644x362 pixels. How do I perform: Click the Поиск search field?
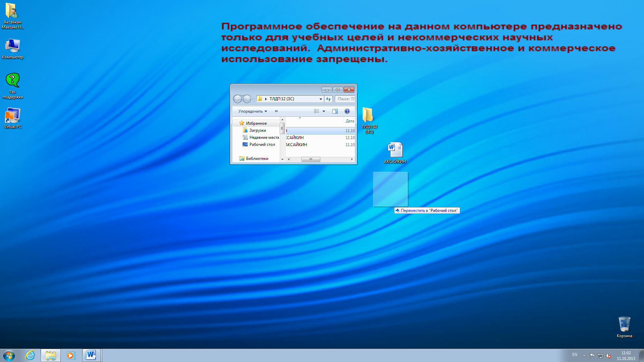(345, 99)
